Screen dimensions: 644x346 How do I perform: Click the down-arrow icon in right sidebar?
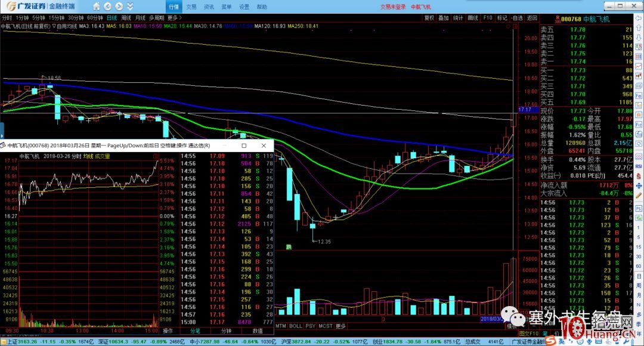tap(639, 38)
